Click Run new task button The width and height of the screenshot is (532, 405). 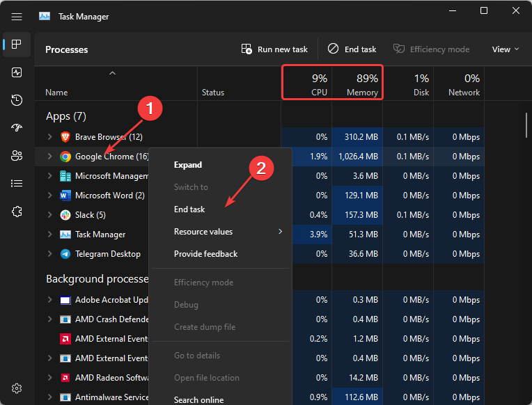tap(274, 49)
